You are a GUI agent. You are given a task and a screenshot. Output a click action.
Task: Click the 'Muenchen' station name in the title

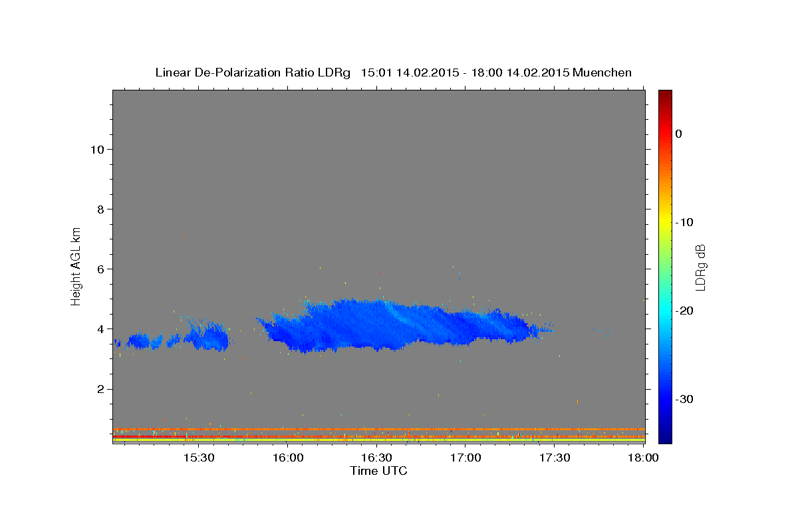pyautogui.click(x=602, y=72)
